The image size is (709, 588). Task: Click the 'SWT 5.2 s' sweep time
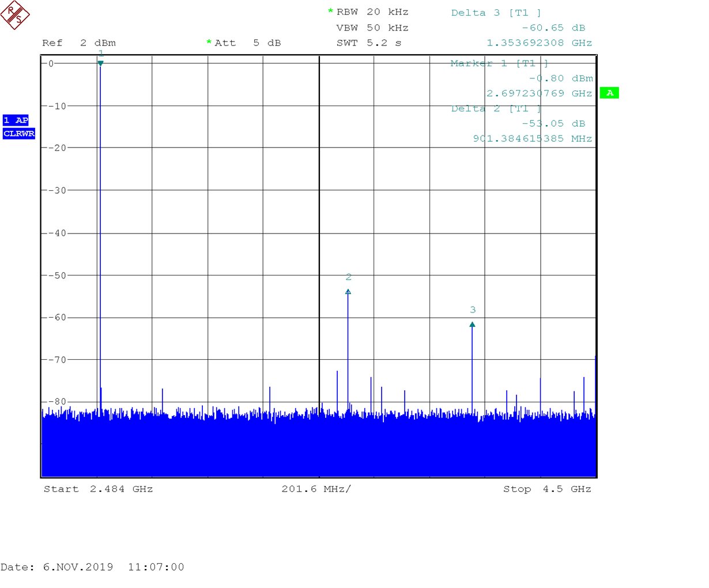(x=369, y=43)
